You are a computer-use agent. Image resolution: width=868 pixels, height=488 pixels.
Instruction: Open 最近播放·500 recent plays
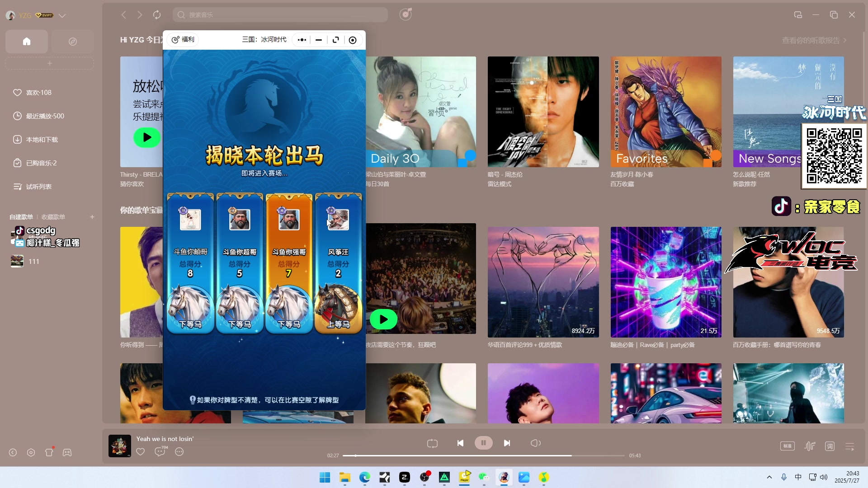[39, 116]
